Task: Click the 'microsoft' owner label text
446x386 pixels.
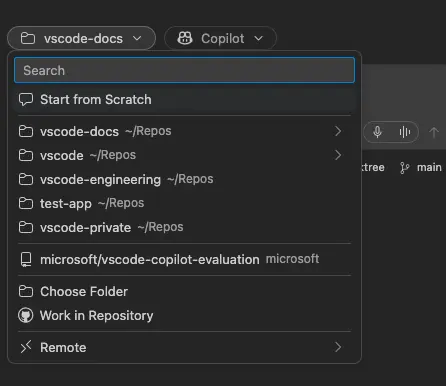Action: tap(292, 259)
